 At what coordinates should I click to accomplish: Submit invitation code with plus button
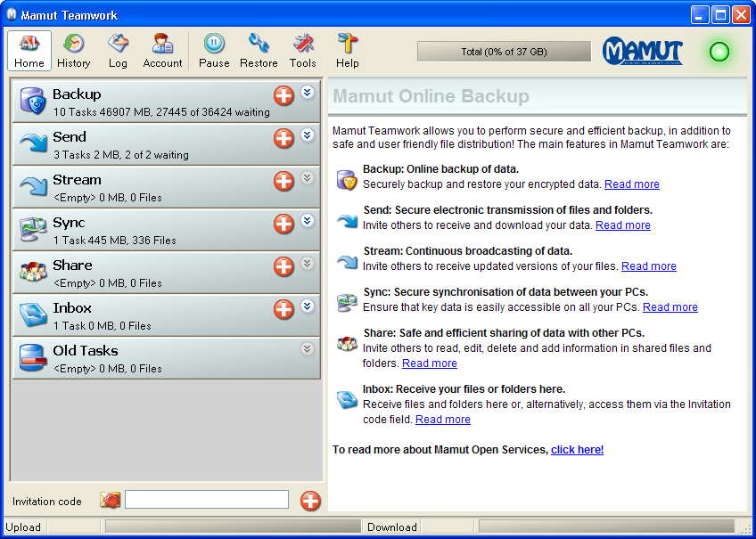click(x=310, y=501)
